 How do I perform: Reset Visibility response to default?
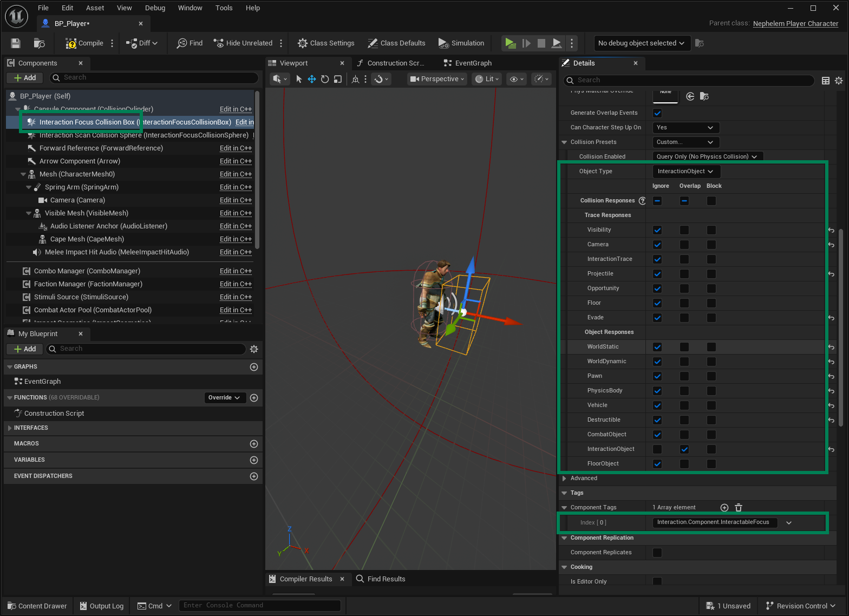tap(831, 230)
